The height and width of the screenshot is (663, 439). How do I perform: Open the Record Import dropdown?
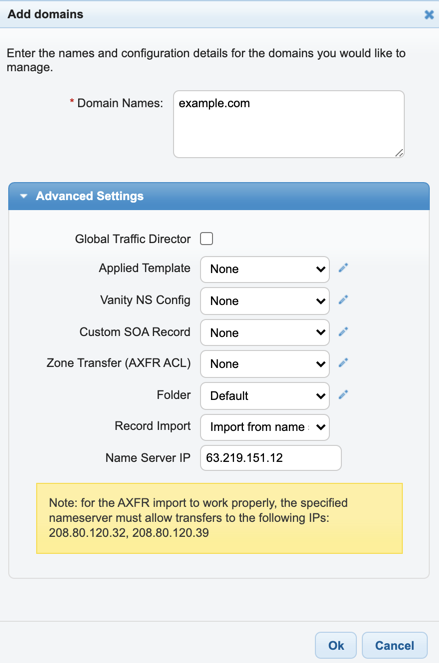tap(265, 427)
